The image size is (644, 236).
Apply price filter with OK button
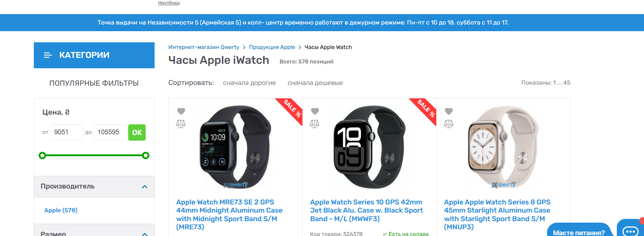[137, 132]
